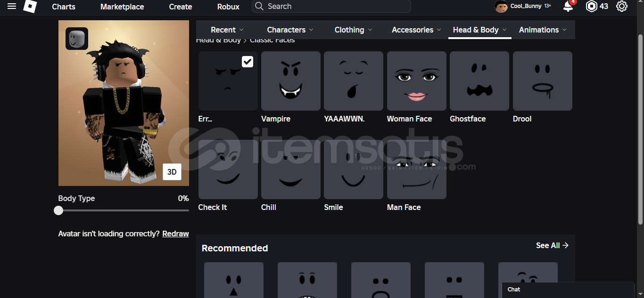The width and height of the screenshot is (644, 298).
Task: Expand the Accessories dropdown
Action: [416, 30]
